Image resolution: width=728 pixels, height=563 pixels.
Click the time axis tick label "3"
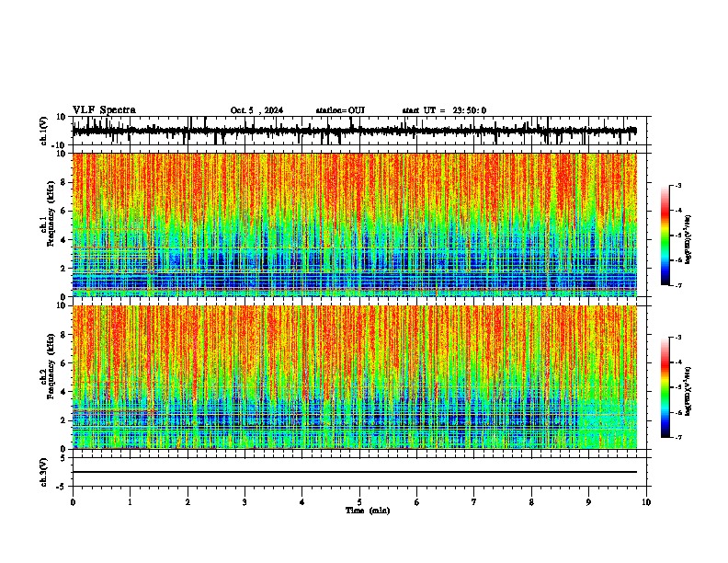(x=245, y=502)
